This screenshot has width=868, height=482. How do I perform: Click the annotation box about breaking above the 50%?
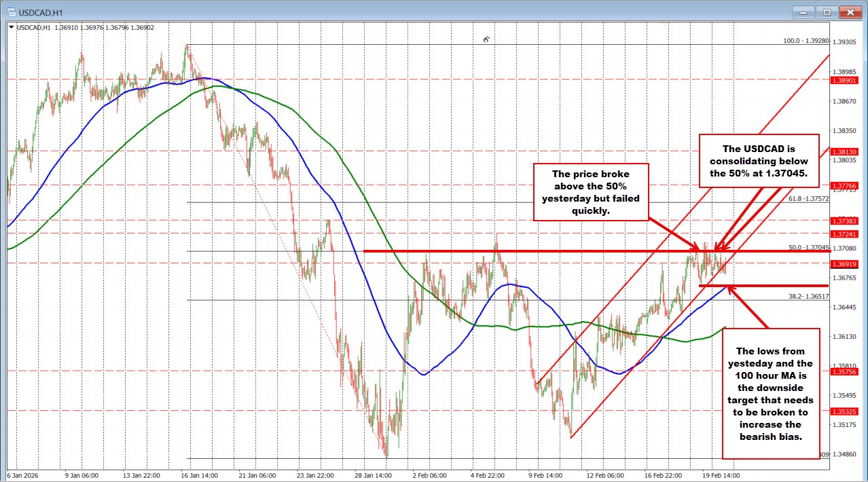pos(592,193)
